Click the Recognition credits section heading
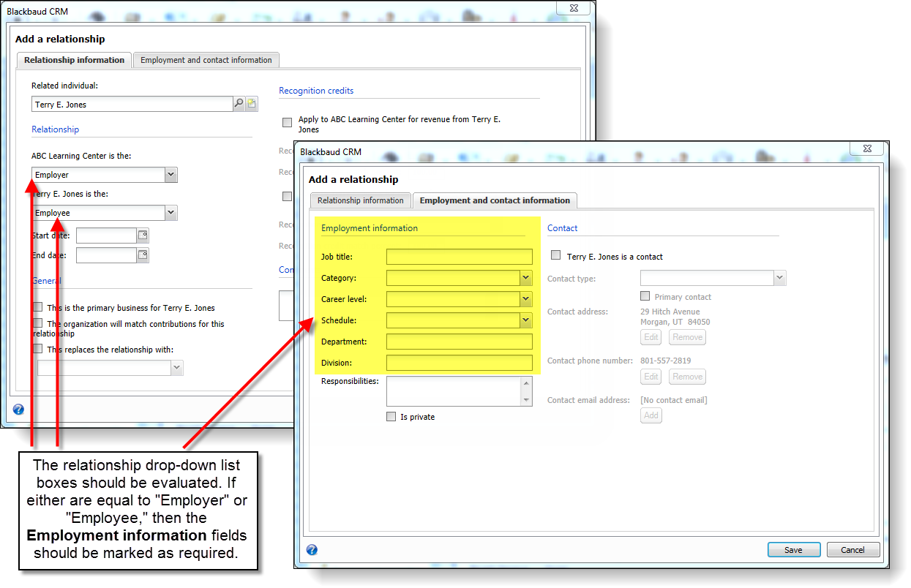This screenshot has width=911, height=588. click(316, 91)
